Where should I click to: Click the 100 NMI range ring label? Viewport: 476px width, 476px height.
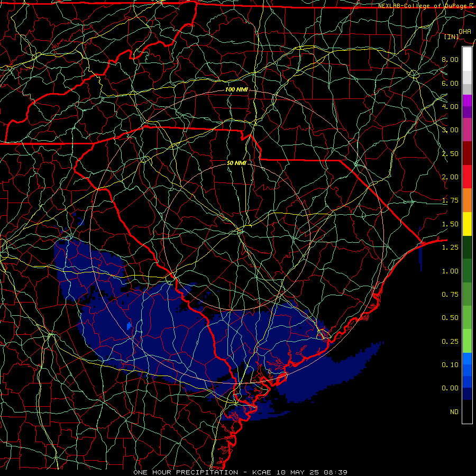236,89
